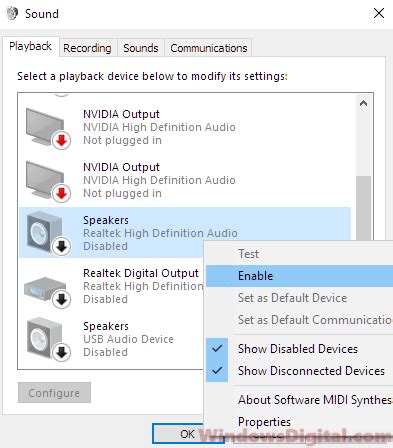Screen dimensions: 393x448
Task: Close the Sound dialog
Action: [x=379, y=13]
